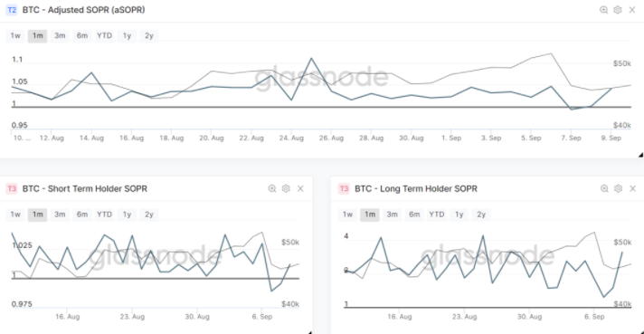Choose 1y on Short Term Holder chart
The width and height of the screenshot is (644, 334).
(127, 215)
